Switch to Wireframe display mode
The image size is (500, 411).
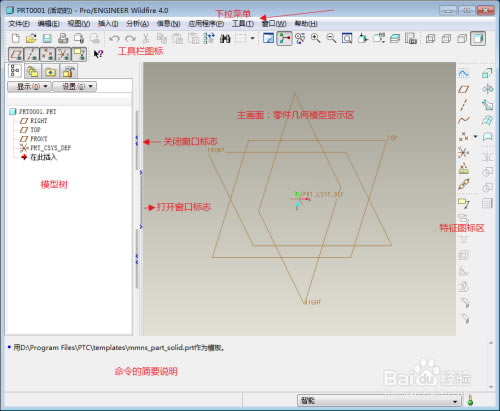tap(430, 39)
